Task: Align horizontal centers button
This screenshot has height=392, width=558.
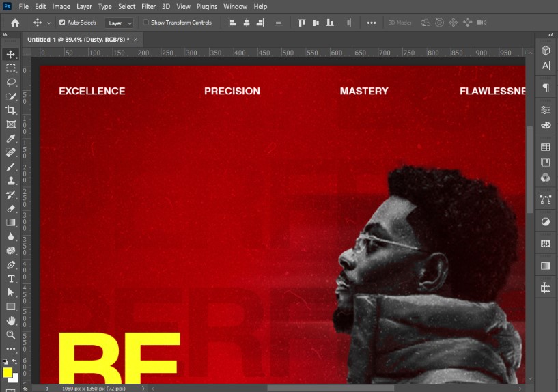Action: pyautogui.click(x=247, y=23)
